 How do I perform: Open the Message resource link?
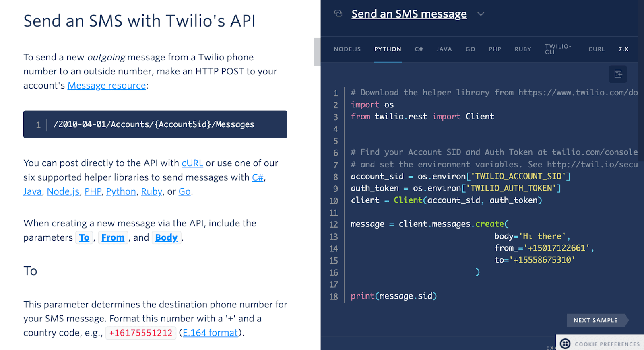pos(107,86)
